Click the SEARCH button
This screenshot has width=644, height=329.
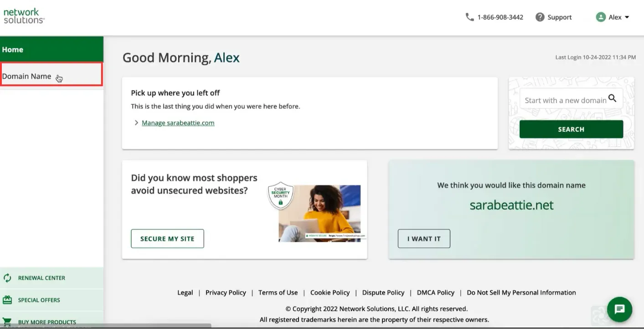pos(571,129)
